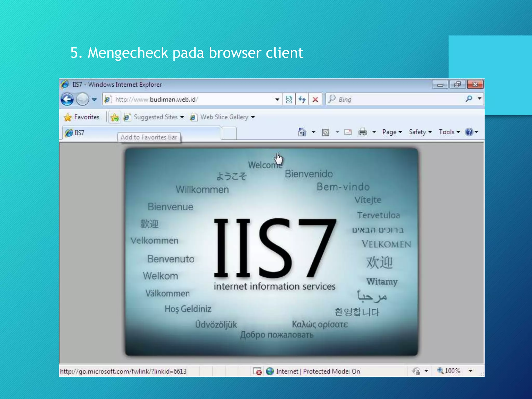Image resolution: width=532 pixels, height=399 pixels.
Task: Expand the Feeds dropdown arrow
Action: click(337, 132)
